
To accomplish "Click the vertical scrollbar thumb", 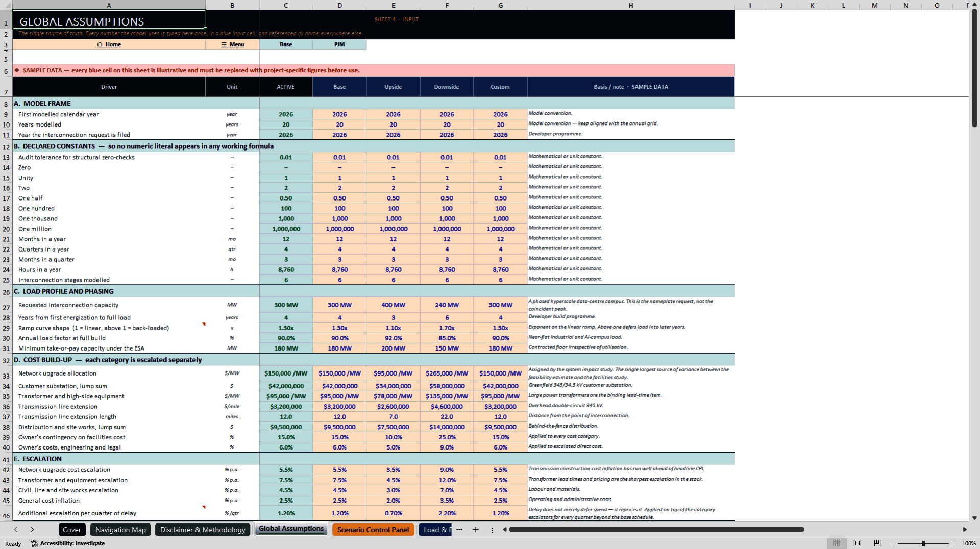I will (x=974, y=69).
